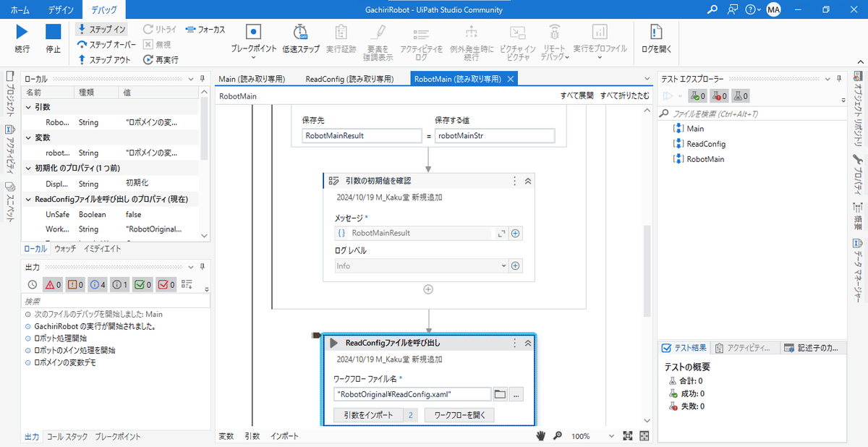Screen dimensions: 868x447
Task: Switch to the コール スタック tab
Action: coord(67,437)
